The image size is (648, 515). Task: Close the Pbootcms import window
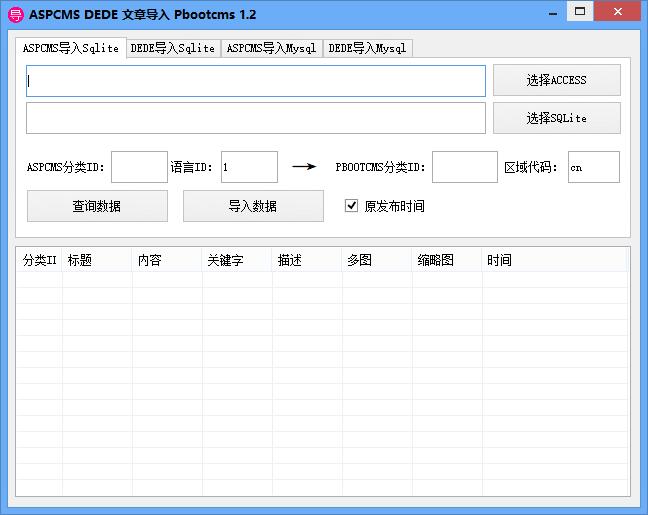click(617, 11)
